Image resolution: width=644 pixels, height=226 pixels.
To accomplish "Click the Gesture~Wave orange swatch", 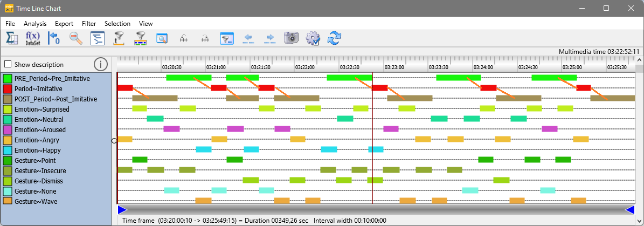I will pos(7,201).
